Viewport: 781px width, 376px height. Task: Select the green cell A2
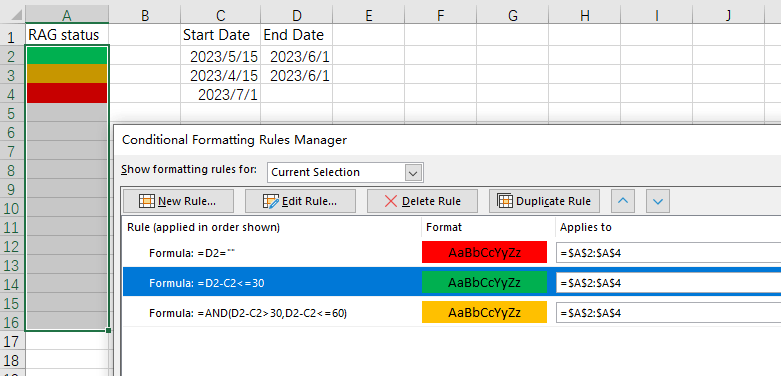click(67, 55)
